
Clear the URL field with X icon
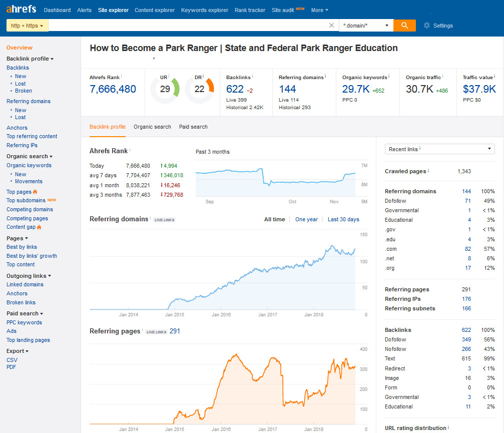[x=331, y=26]
